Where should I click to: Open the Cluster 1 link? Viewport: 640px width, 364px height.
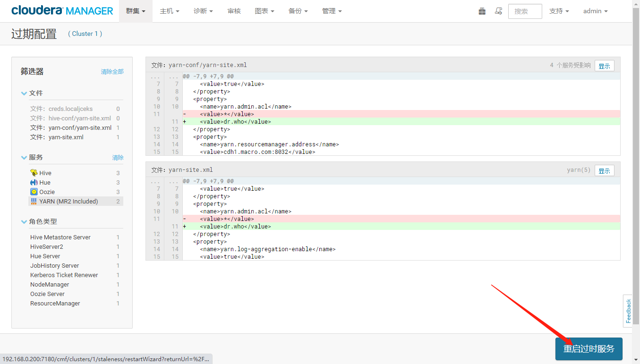click(85, 34)
